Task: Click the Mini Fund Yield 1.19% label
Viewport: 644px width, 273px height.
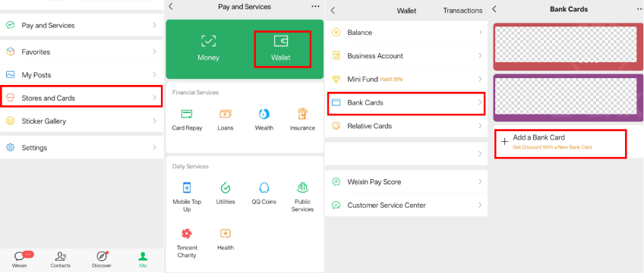Action: [x=391, y=80]
